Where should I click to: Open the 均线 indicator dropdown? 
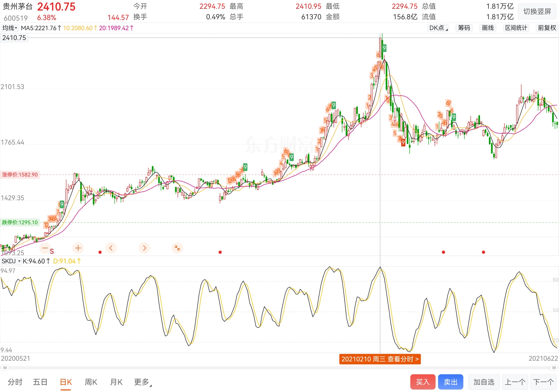9,28
